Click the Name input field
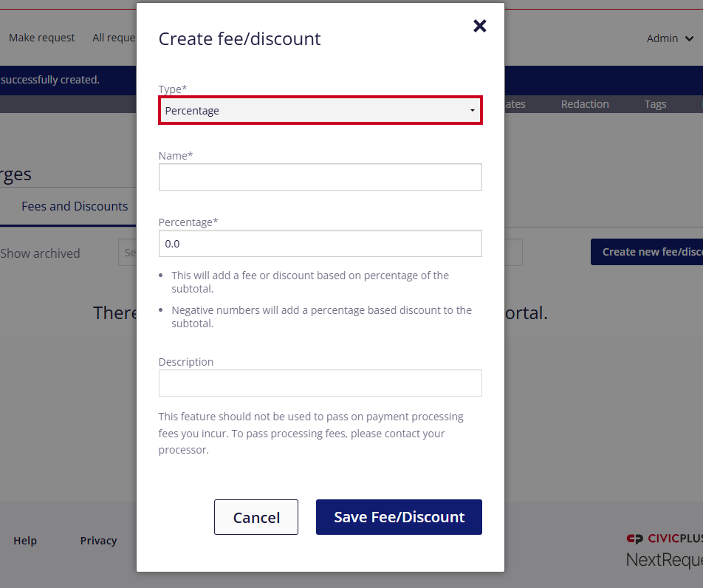This screenshot has height=588, width=703. pos(320,177)
